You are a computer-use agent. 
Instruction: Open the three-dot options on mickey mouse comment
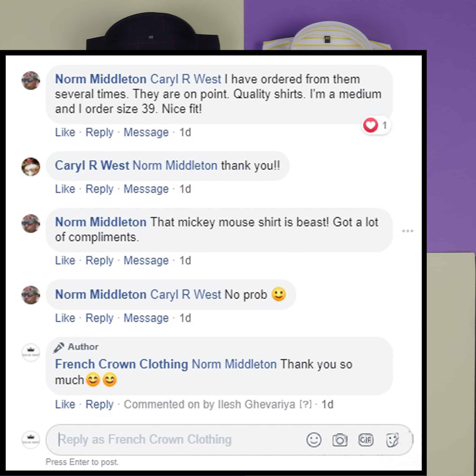(x=407, y=231)
